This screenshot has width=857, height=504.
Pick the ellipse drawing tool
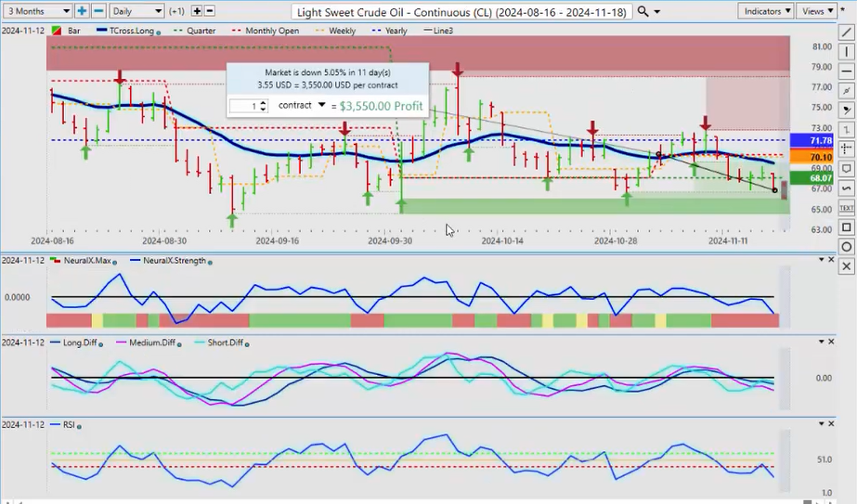[846, 247]
